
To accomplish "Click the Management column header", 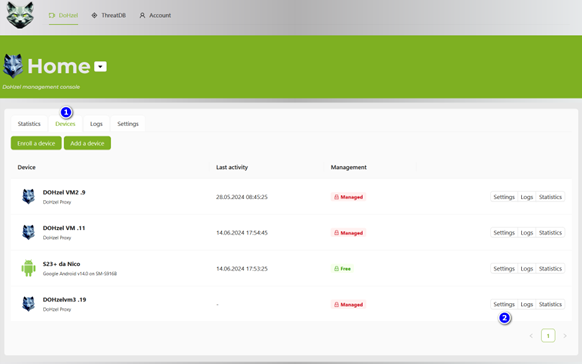I will coord(349,167).
